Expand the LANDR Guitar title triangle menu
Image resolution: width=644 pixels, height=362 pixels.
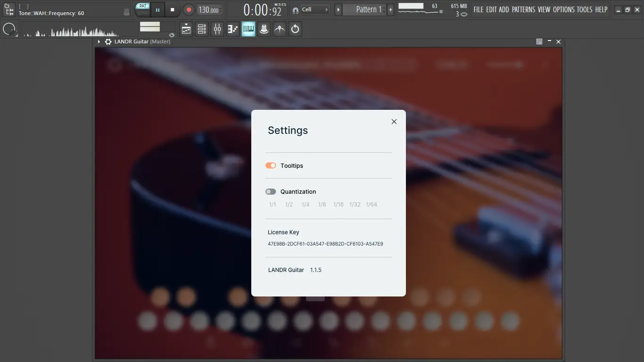pyautogui.click(x=99, y=41)
